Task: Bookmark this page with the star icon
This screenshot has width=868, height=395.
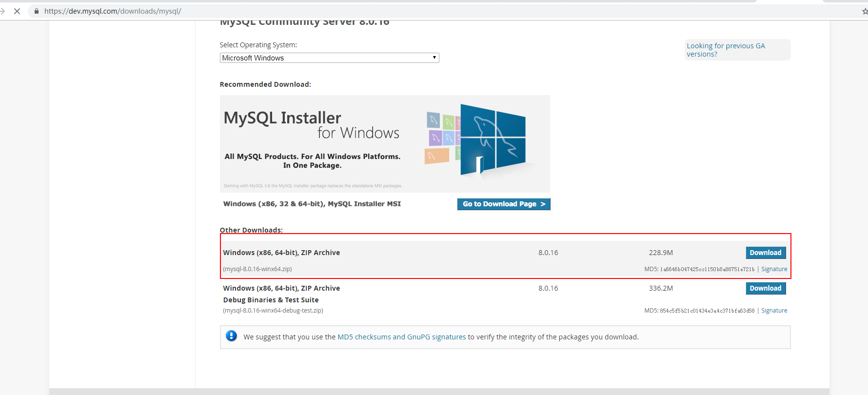Action: tap(865, 11)
